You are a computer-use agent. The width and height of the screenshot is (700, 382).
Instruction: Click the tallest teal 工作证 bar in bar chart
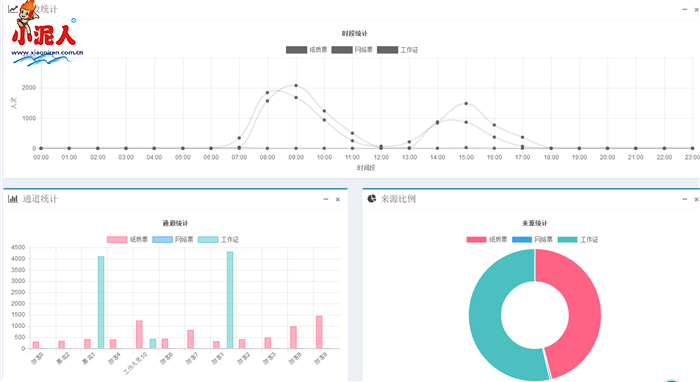click(230, 300)
